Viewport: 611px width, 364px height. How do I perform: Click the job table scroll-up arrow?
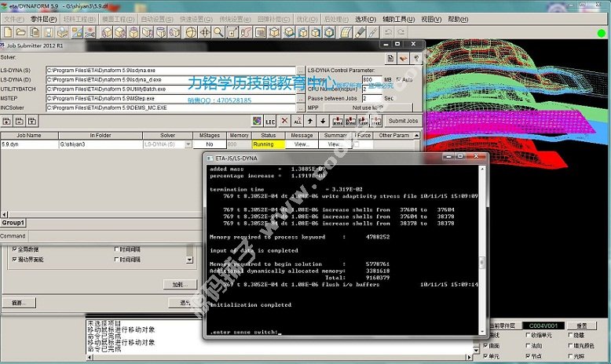coord(416,135)
